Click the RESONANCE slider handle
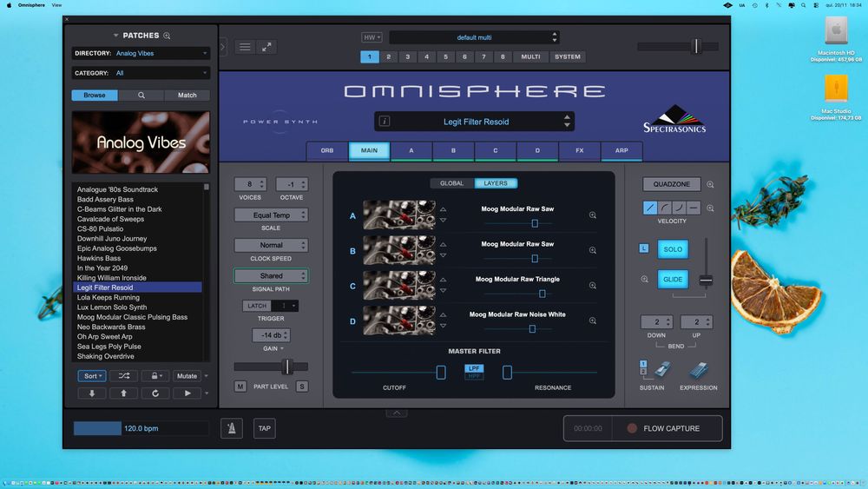 pos(507,372)
